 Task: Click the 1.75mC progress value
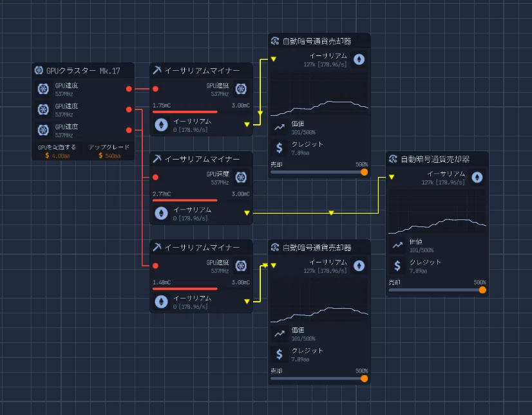point(162,106)
